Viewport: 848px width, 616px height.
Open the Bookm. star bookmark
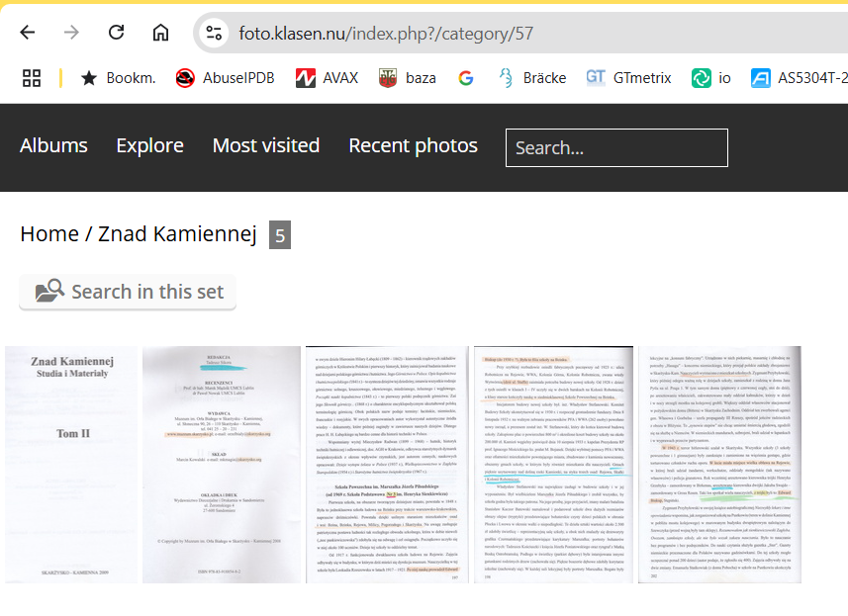pyautogui.click(x=118, y=78)
